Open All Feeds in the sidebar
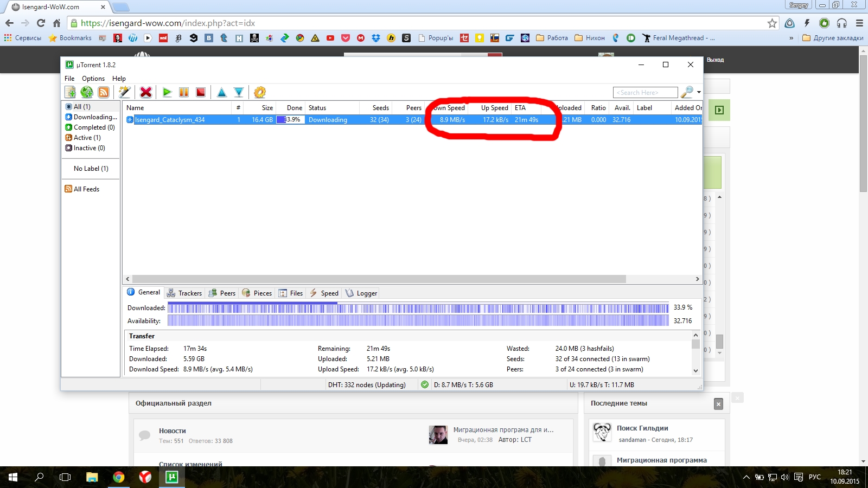Viewport: 868px width, 488px height. click(82, 189)
